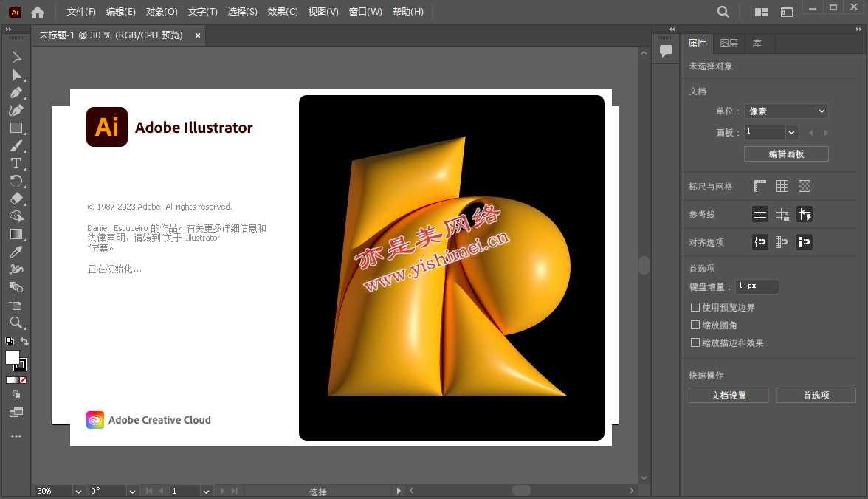Click the Home icon

(x=38, y=12)
